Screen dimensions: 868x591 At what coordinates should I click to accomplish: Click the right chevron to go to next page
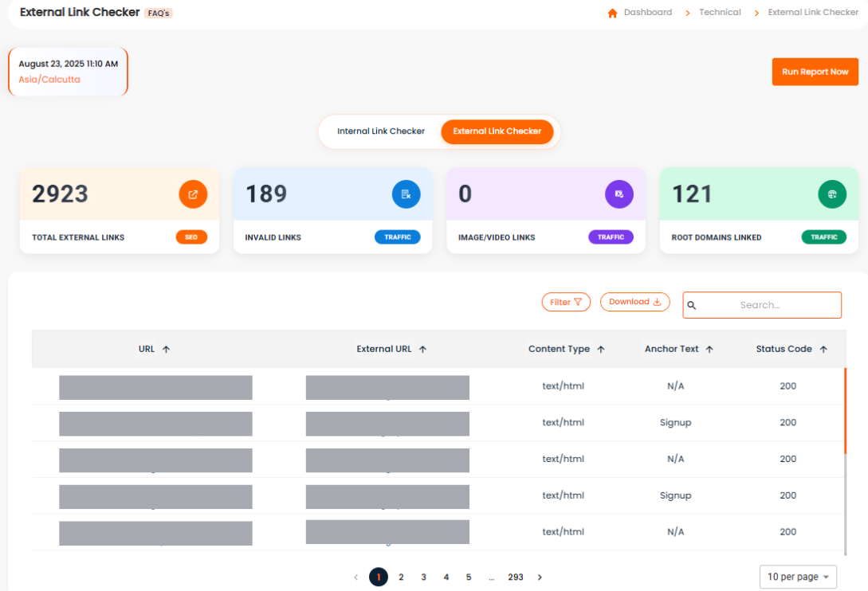[x=540, y=577]
